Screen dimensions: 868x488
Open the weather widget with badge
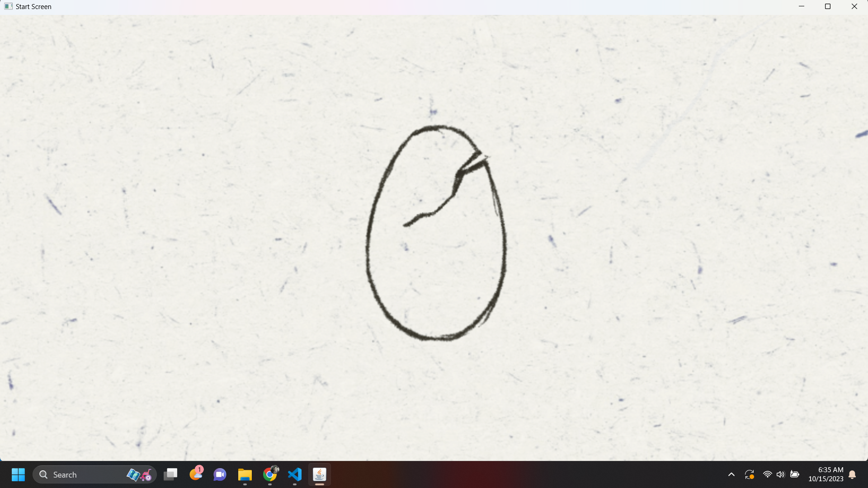196,474
